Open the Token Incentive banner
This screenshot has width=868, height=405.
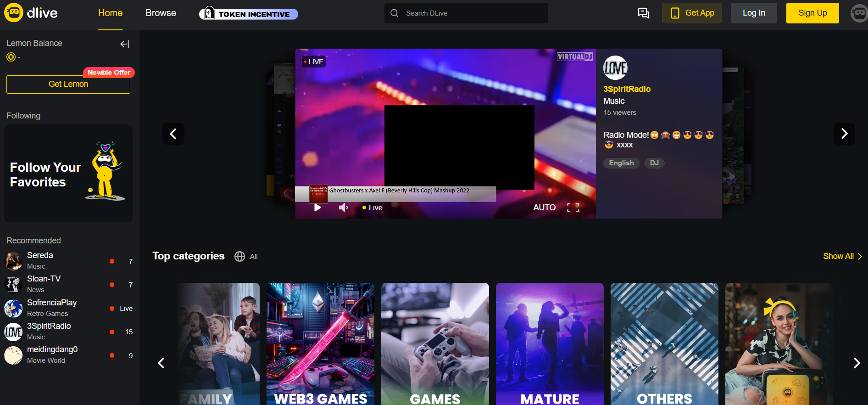(248, 13)
